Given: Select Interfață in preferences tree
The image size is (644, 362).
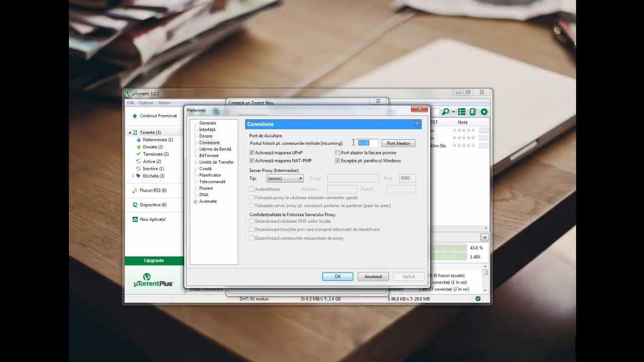Looking at the screenshot, I should click(x=207, y=130).
